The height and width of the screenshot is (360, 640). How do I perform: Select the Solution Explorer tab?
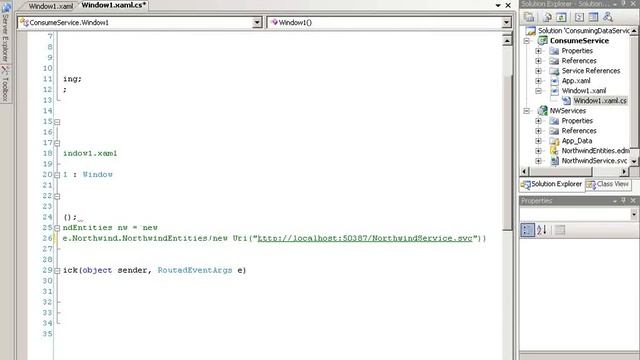point(552,184)
